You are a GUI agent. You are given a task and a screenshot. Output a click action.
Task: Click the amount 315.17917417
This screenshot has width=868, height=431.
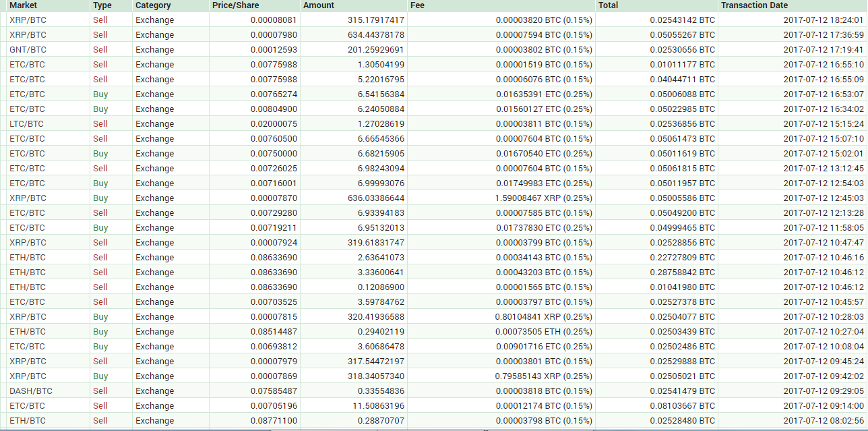(376, 20)
